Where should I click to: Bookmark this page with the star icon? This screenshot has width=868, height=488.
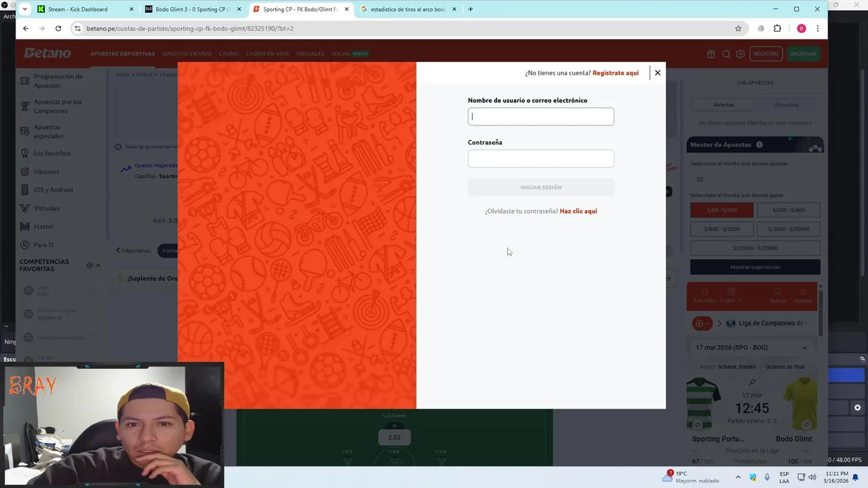738,28
